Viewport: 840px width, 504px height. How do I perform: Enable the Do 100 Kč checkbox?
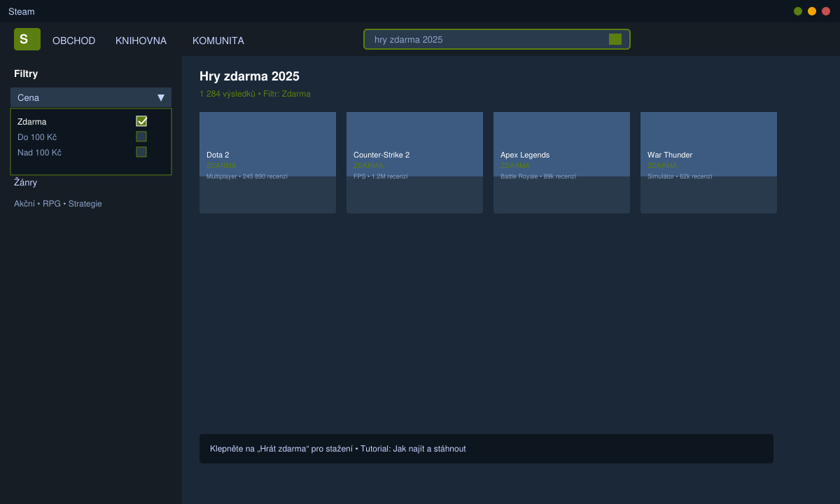click(x=141, y=136)
